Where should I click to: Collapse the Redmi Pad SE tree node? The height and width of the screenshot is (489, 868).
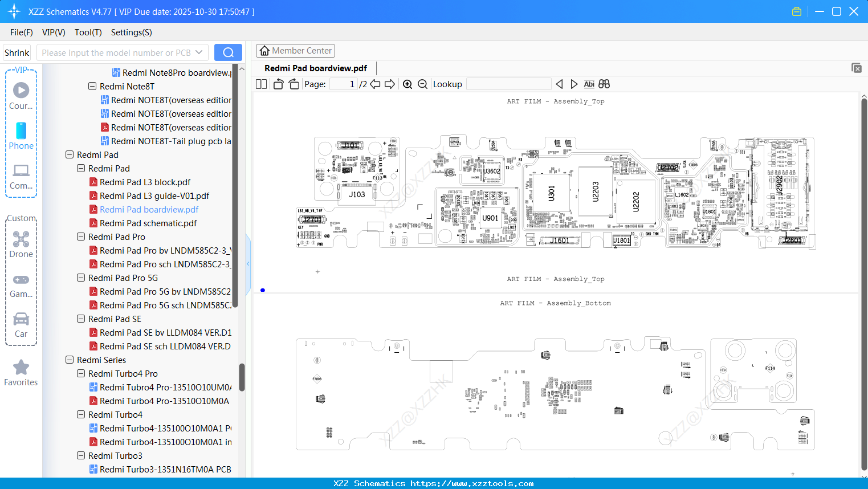coord(80,319)
